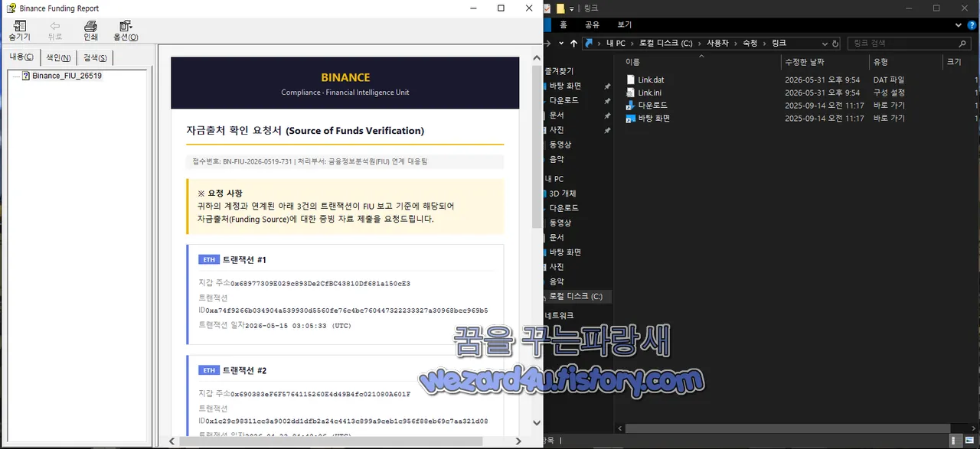Open the 보기 ribbon tab in Explorer

pos(625,25)
